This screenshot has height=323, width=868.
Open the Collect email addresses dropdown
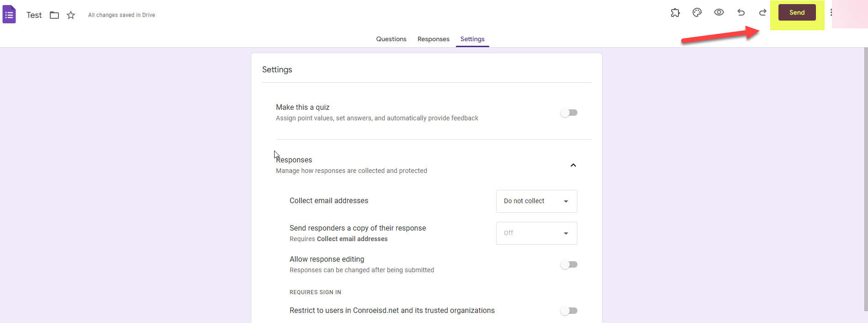(536, 201)
